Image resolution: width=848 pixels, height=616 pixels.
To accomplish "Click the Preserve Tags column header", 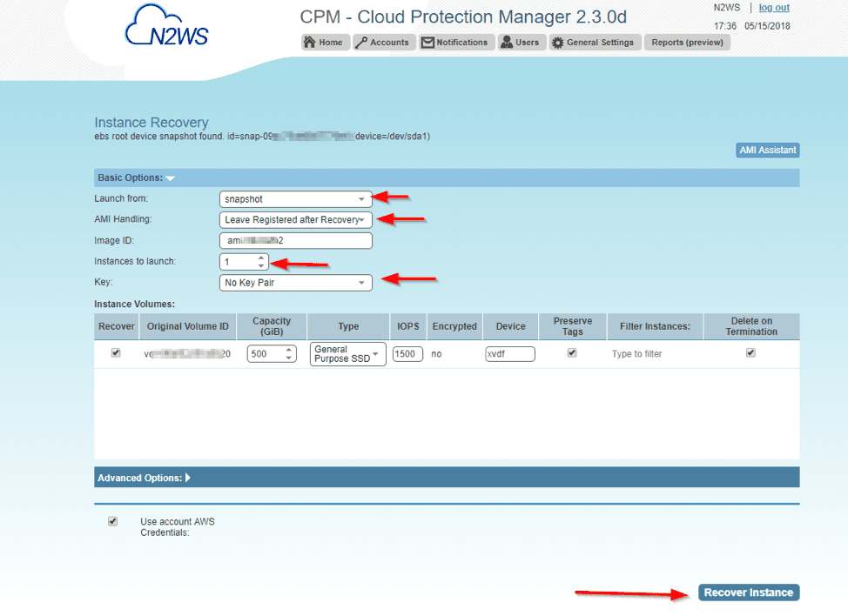I will point(573,326).
